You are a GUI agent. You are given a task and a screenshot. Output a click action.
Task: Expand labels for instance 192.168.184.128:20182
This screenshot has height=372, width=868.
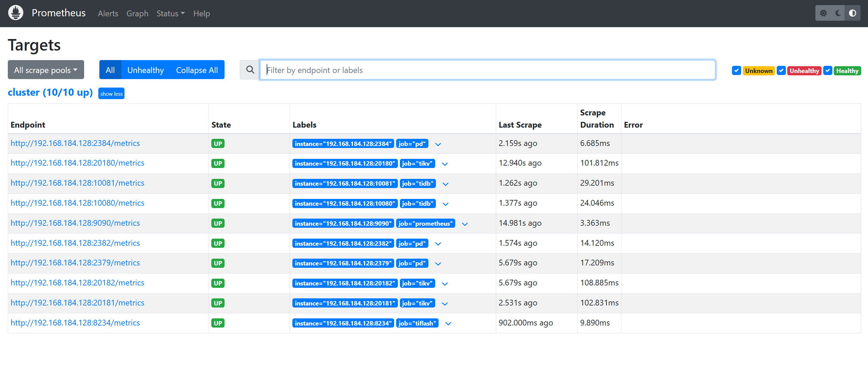pos(445,283)
